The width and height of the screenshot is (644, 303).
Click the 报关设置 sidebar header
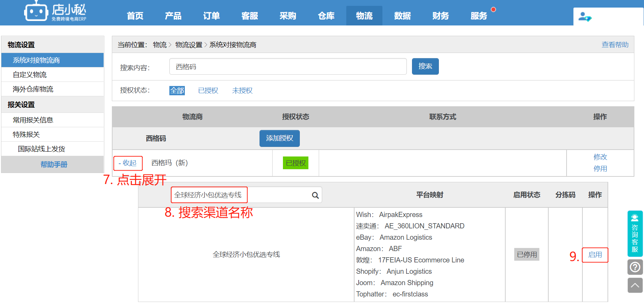coord(52,105)
